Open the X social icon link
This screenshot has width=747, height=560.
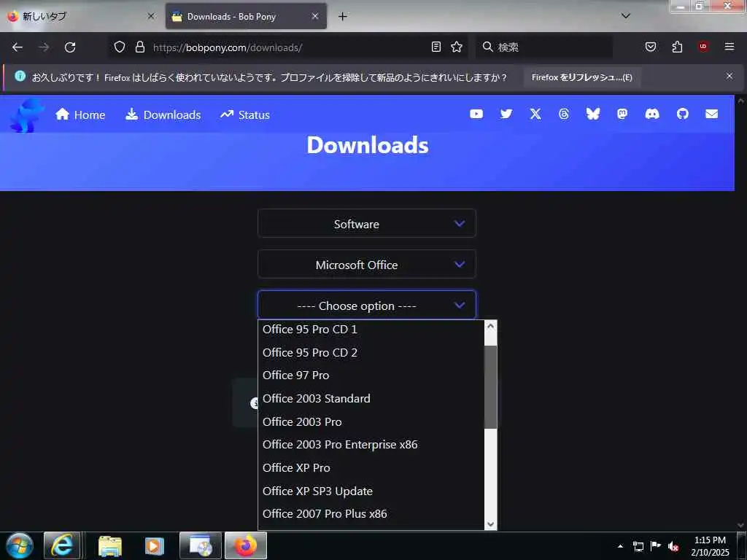tap(535, 114)
